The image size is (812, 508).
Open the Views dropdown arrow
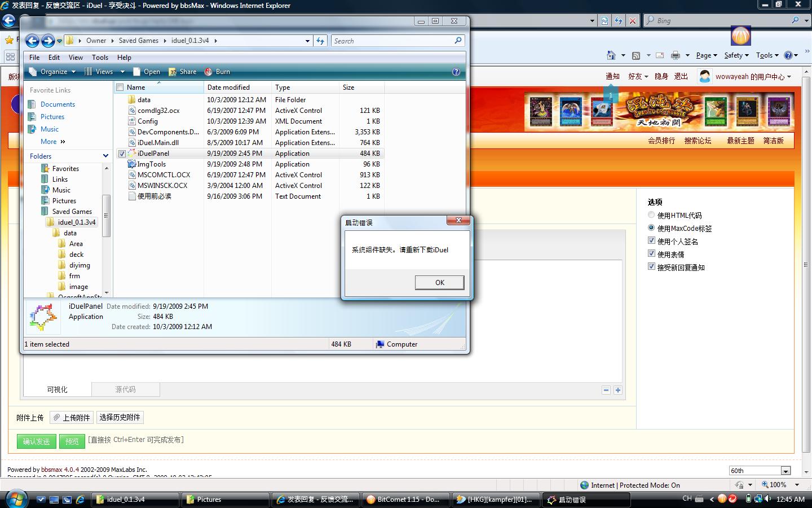pos(122,72)
